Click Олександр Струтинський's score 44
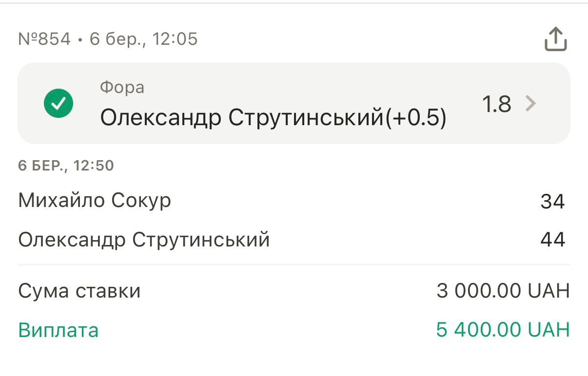Screen dimensions: 588x376 point(552,240)
